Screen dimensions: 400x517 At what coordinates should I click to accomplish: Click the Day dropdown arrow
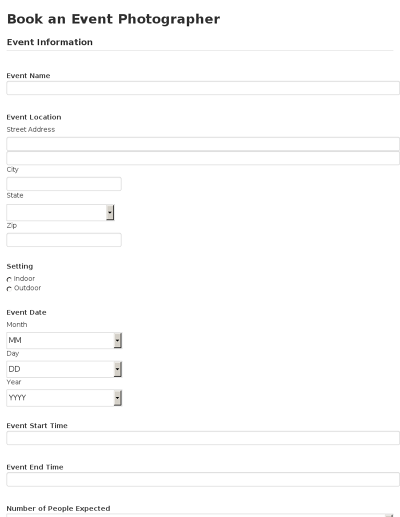[x=118, y=369]
